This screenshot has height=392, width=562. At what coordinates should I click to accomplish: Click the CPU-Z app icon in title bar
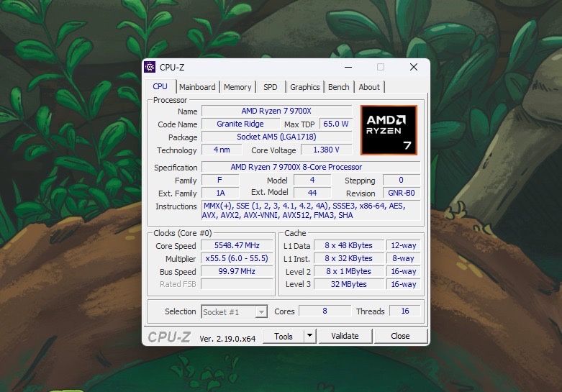[x=150, y=67]
